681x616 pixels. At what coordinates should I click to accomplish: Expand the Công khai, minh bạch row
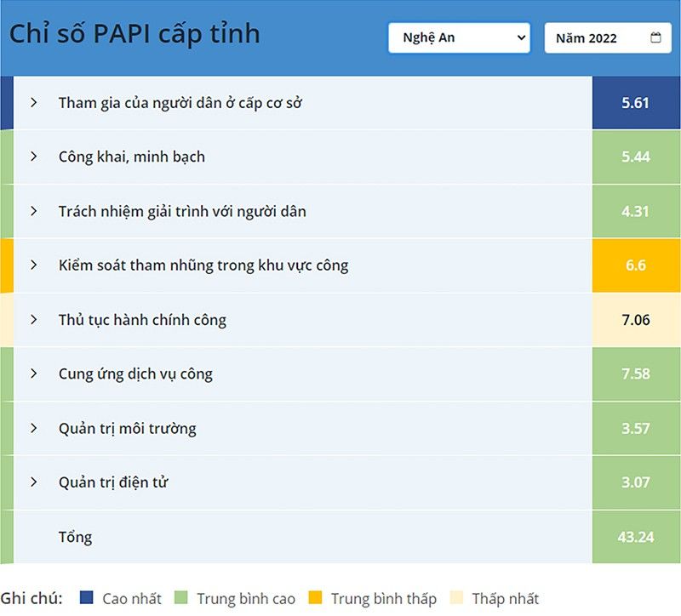pos(34,157)
